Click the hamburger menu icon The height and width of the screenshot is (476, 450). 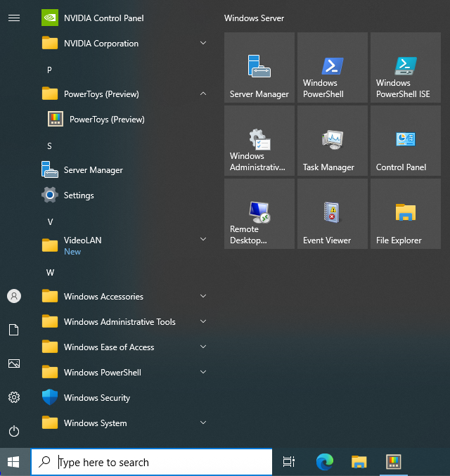coord(14,18)
